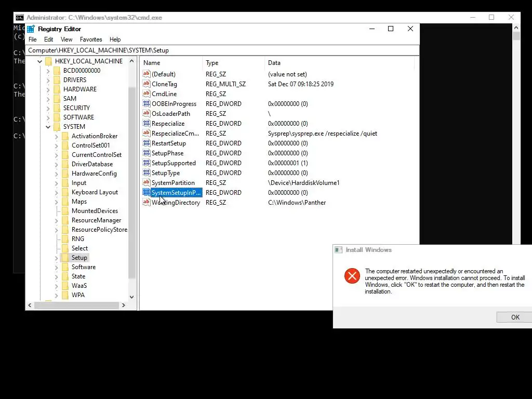Sort values by Name column header
This screenshot has height=399, width=532.
tap(171, 63)
